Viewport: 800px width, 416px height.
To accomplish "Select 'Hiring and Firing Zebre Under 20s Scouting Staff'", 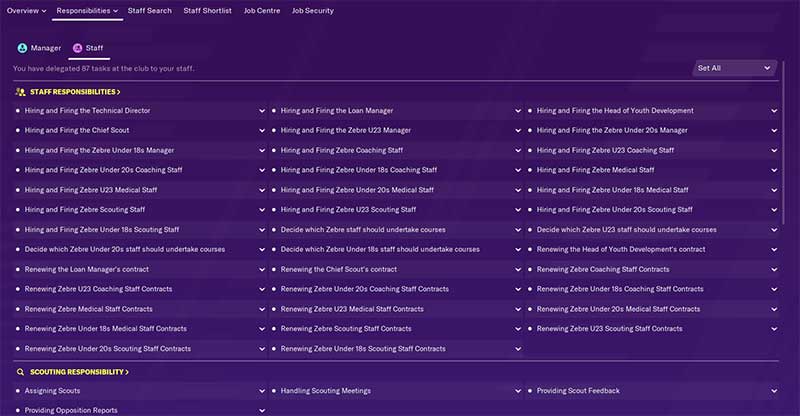I will 615,210.
